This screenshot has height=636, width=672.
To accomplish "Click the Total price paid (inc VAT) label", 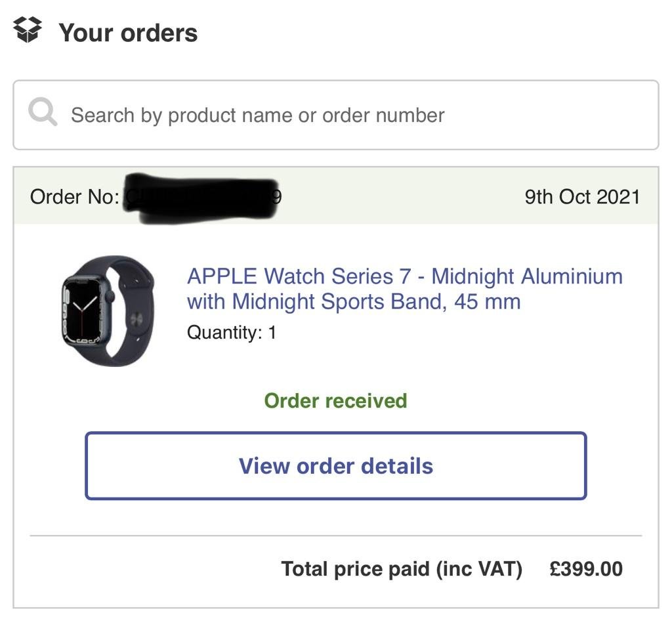I will pyautogui.click(x=401, y=568).
